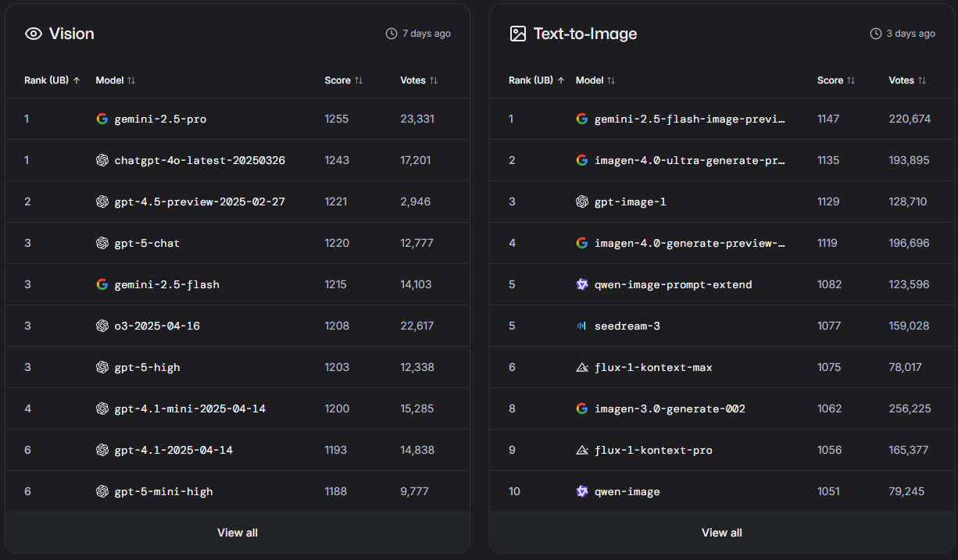The width and height of the screenshot is (958, 560).
Task: Click the eye icon beside Vision heading
Action: pos(33,34)
